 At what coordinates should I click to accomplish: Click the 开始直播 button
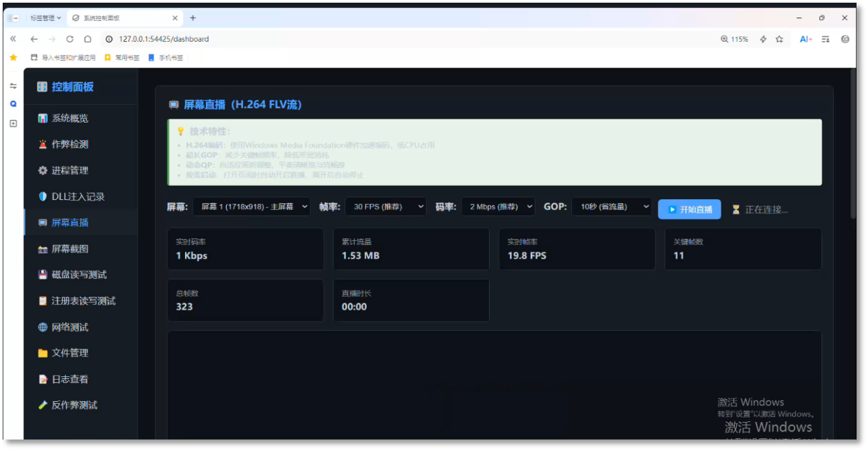pyautogui.click(x=690, y=209)
